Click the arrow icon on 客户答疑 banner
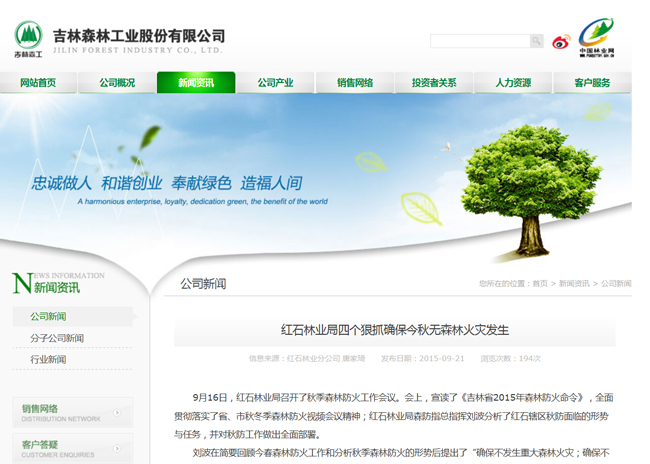Image resolution: width=650 pixels, height=464 pixels. tap(117, 448)
